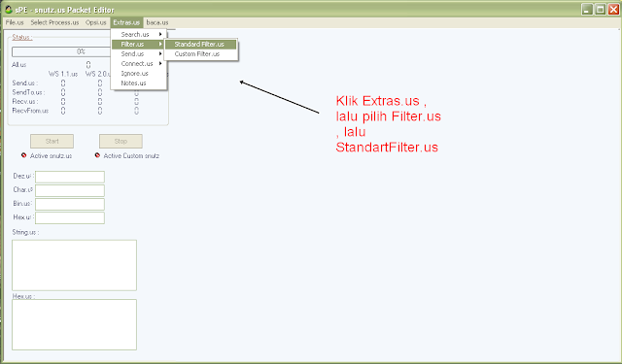
Task: Minimize the sPE Packet Editor window
Action: click(x=587, y=9)
